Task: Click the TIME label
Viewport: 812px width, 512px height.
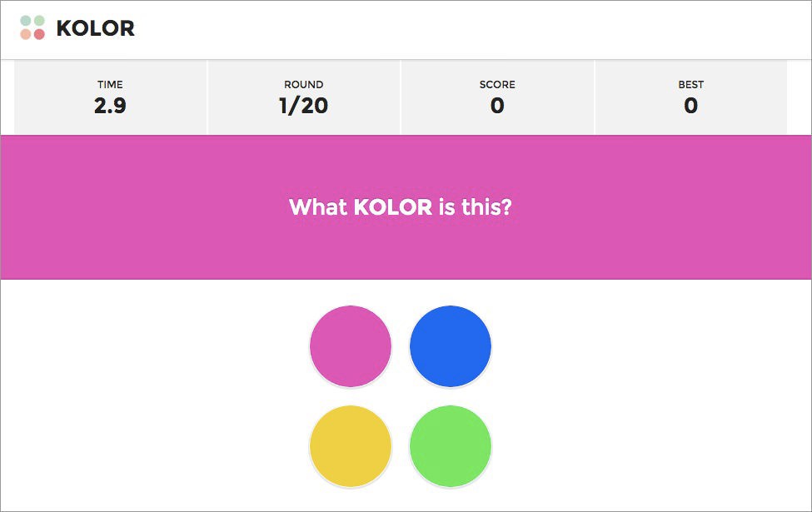Action: pyautogui.click(x=110, y=84)
